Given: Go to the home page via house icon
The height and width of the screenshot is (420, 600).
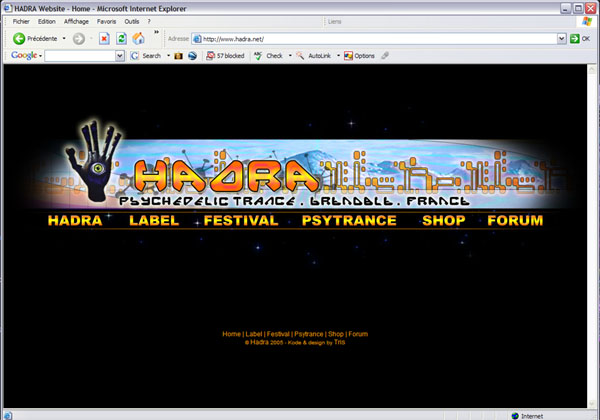Looking at the screenshot, I should click(139, 38).
